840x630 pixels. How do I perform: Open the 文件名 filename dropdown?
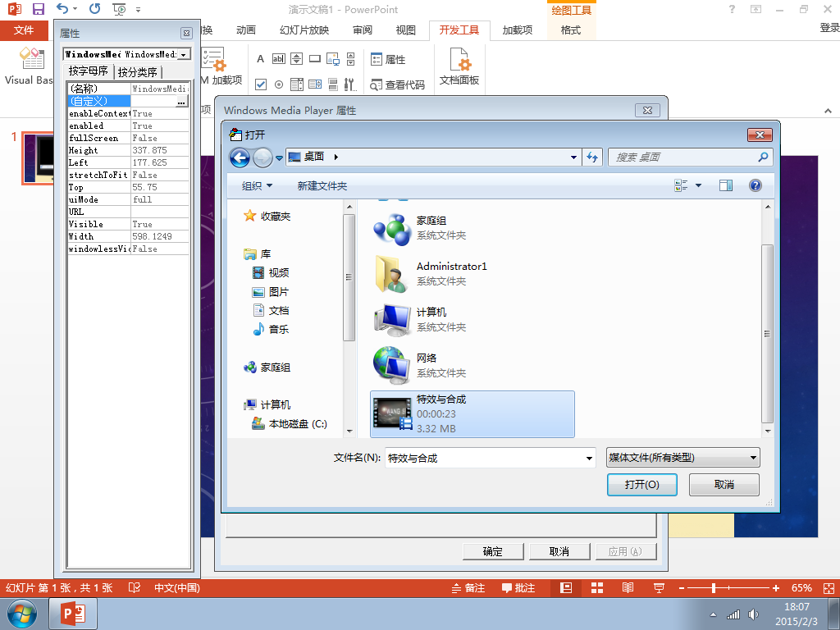[x=589, y=458]
